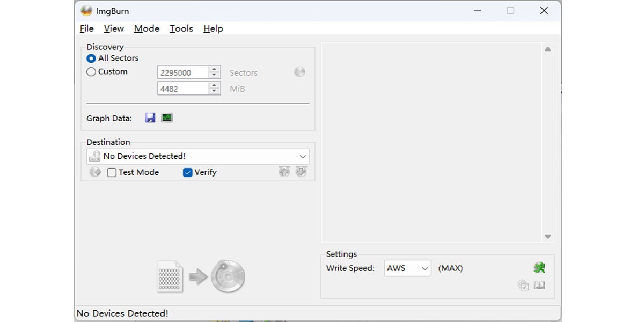
Task: Click the green running man speed icon
Action: pos(539,268)
